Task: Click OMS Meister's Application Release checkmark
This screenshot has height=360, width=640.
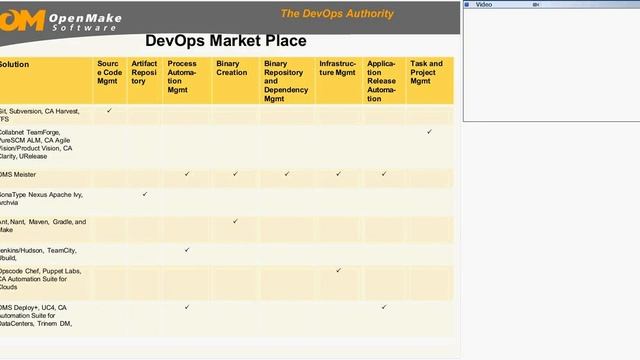Action: point(384,173)
